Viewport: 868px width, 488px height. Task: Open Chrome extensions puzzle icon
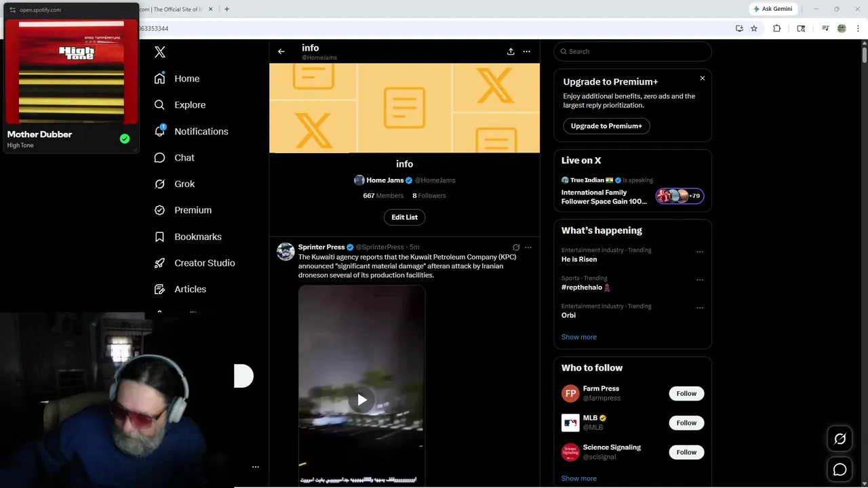point(777,28)
